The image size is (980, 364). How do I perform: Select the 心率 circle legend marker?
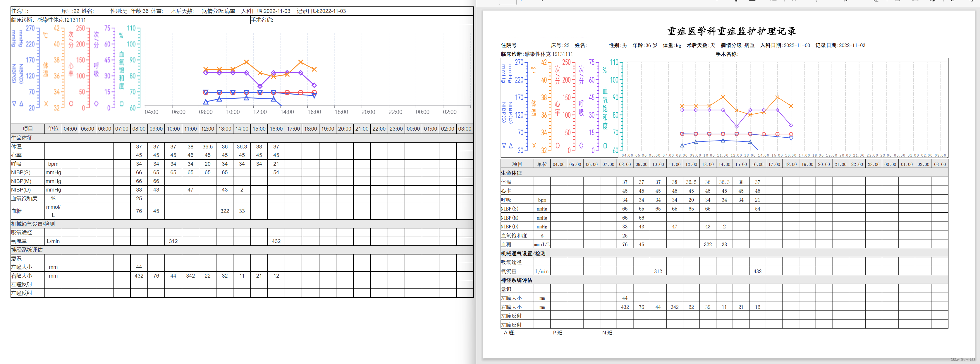click(71, 104)
